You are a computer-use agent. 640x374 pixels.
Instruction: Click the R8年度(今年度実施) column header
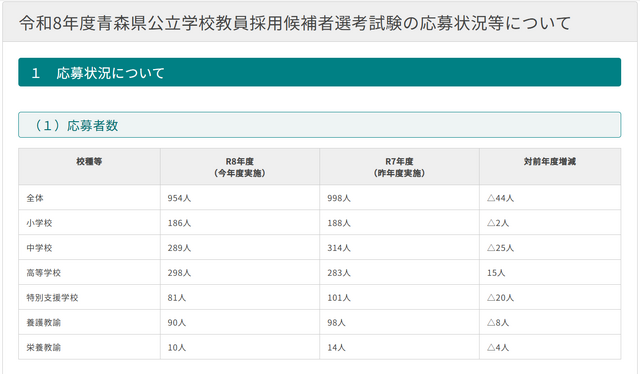tap(240, 167)
